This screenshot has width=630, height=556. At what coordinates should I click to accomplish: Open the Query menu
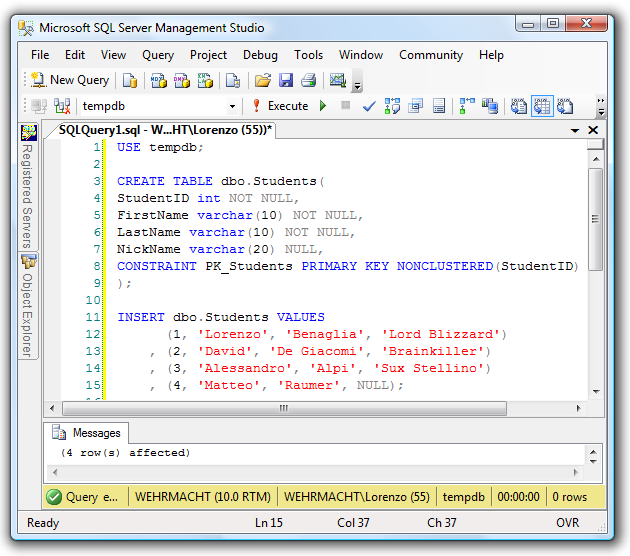point(158,55)
